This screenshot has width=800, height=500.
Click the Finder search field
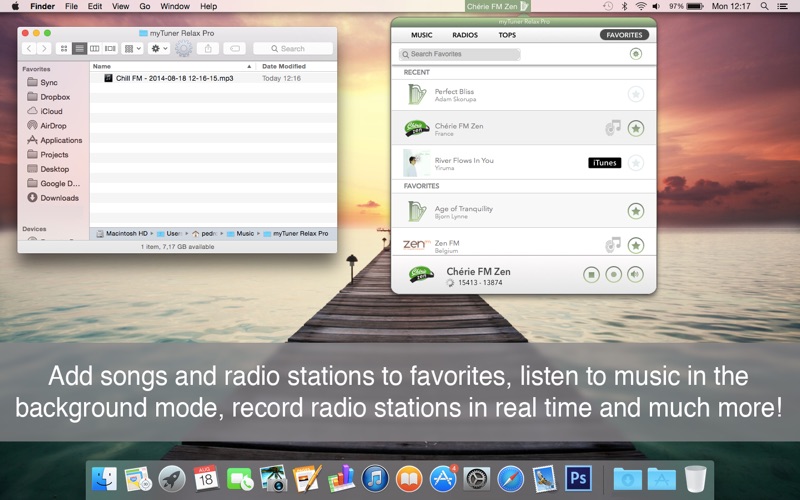click(x=293, y=48)
